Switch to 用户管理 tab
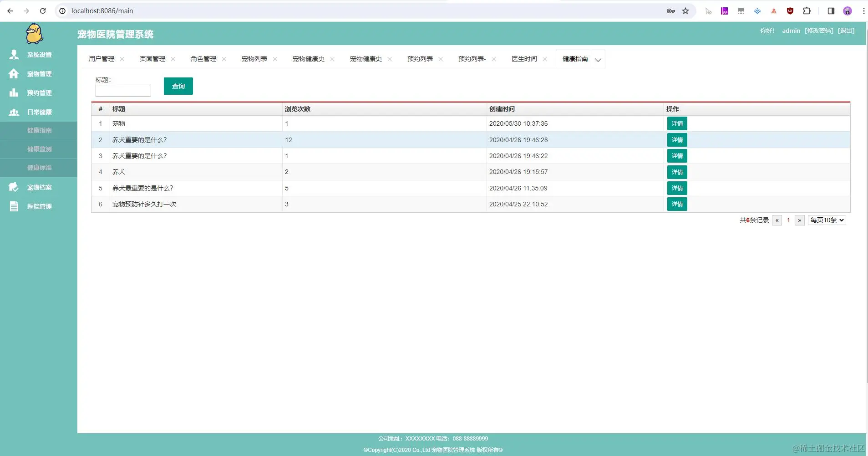The image size is (868, 456). [x=102, y=59]
